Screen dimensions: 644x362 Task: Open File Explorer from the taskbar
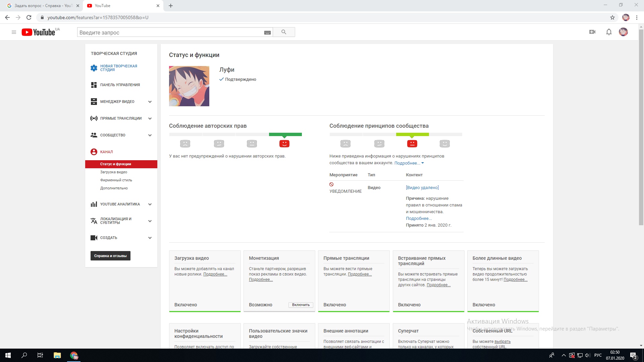coord(57,355)
